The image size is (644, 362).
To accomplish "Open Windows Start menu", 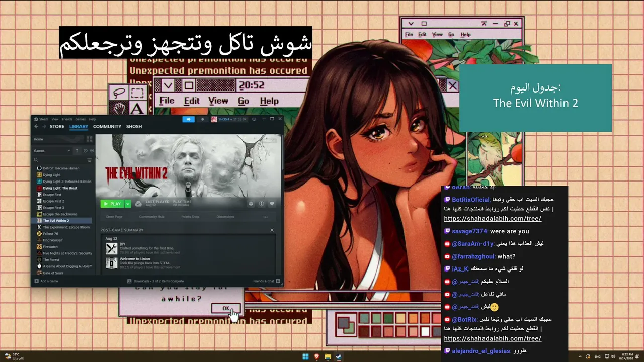I will coord(305,357).
